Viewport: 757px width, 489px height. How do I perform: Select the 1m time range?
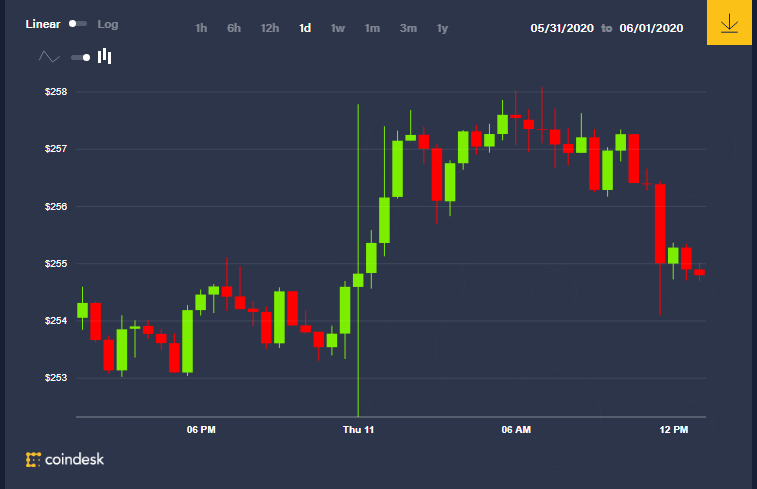click(372, 28)
